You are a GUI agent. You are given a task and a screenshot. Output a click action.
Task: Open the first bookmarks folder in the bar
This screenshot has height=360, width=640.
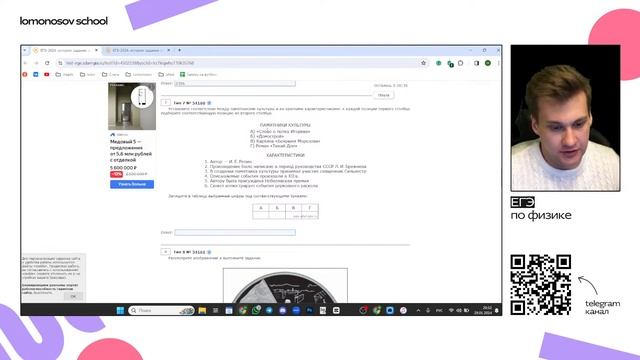tap(64, 74)
